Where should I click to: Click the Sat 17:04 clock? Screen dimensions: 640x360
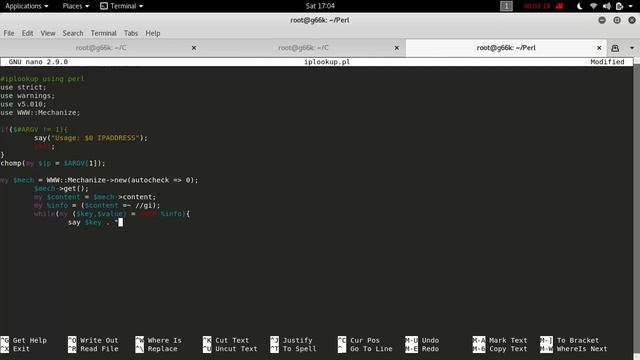coord(320,6)
